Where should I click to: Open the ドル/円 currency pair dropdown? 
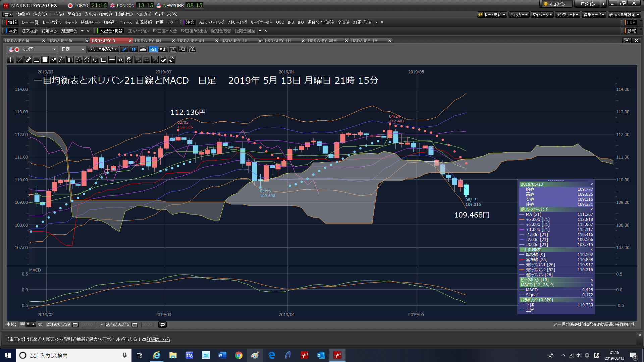pos(32,49)
